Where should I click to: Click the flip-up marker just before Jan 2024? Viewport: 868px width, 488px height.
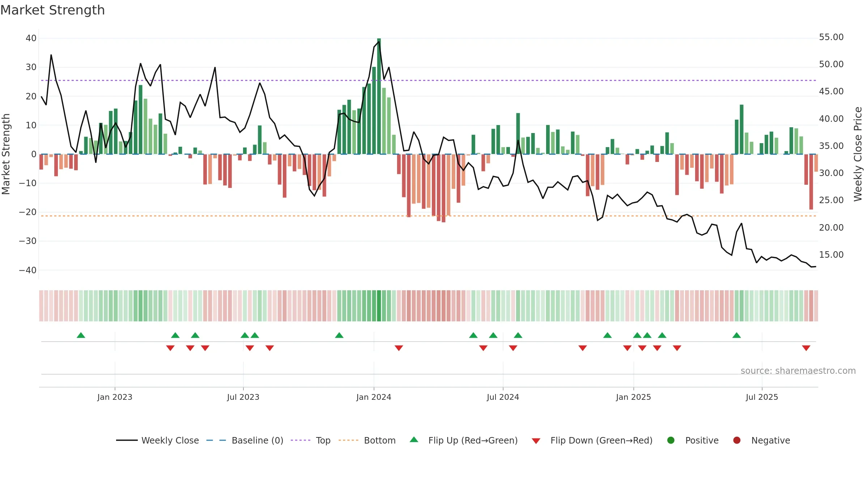click(339, 335)
